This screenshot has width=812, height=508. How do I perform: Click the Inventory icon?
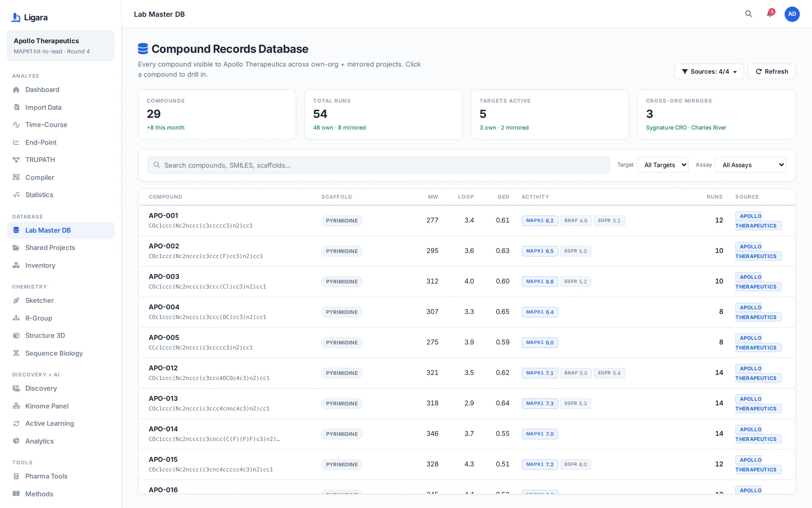pyautogui.click(x=16, y=265)
